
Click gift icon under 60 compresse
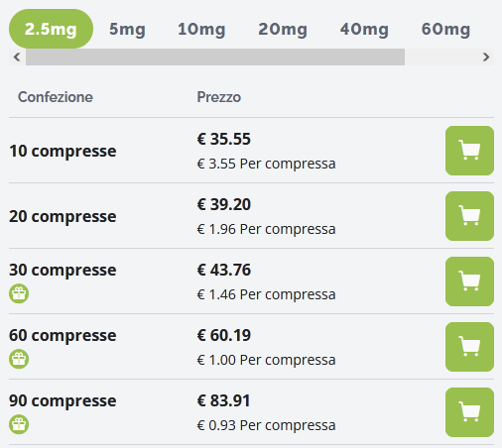coord(19,359)
